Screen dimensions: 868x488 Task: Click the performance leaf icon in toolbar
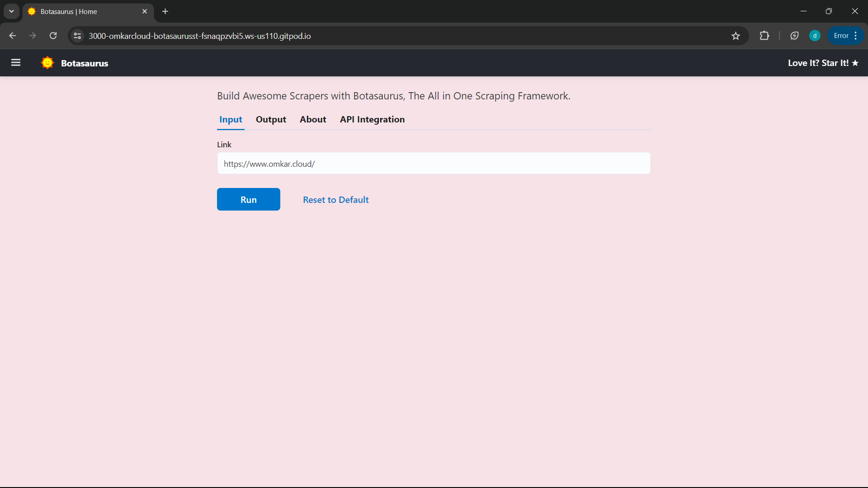click(794, 36)
